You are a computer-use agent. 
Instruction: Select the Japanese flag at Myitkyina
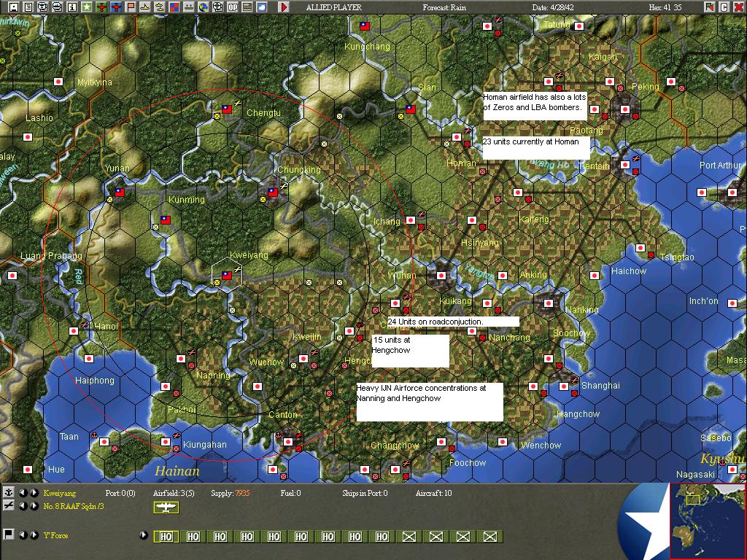coord(58,82)
